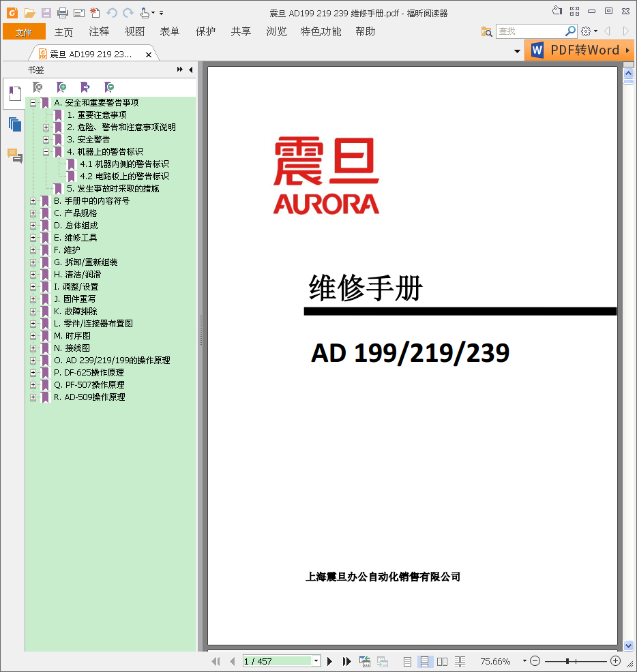Go to previous page arrow

pos(232,661)
